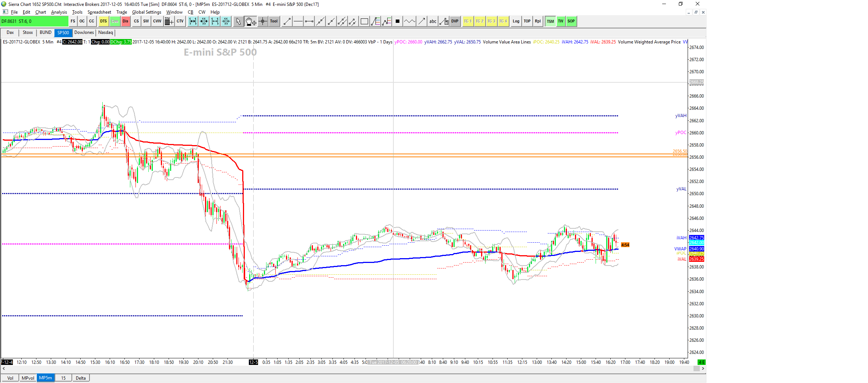Screen dimensions: 868x383
Task: Click the SW toolbar button
Action: [146, 21]
